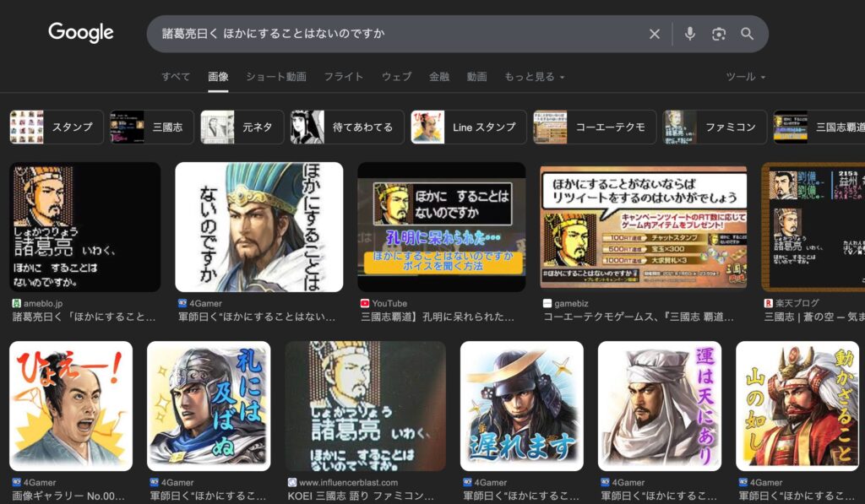
Task: Click the gamebiz favicon under fourth result
Action: [x=547, y=303]
